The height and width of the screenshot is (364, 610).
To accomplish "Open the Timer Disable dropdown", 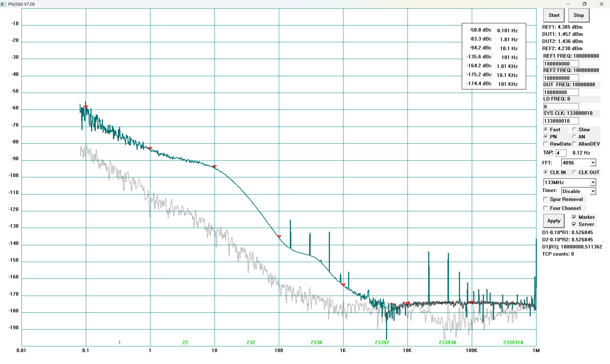I will 593,191.
